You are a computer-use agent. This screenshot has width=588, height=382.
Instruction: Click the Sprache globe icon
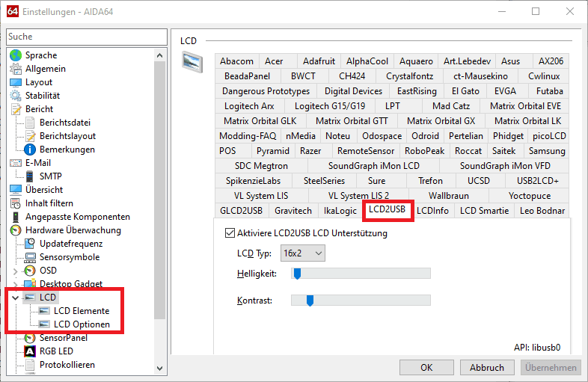point(16,55)
